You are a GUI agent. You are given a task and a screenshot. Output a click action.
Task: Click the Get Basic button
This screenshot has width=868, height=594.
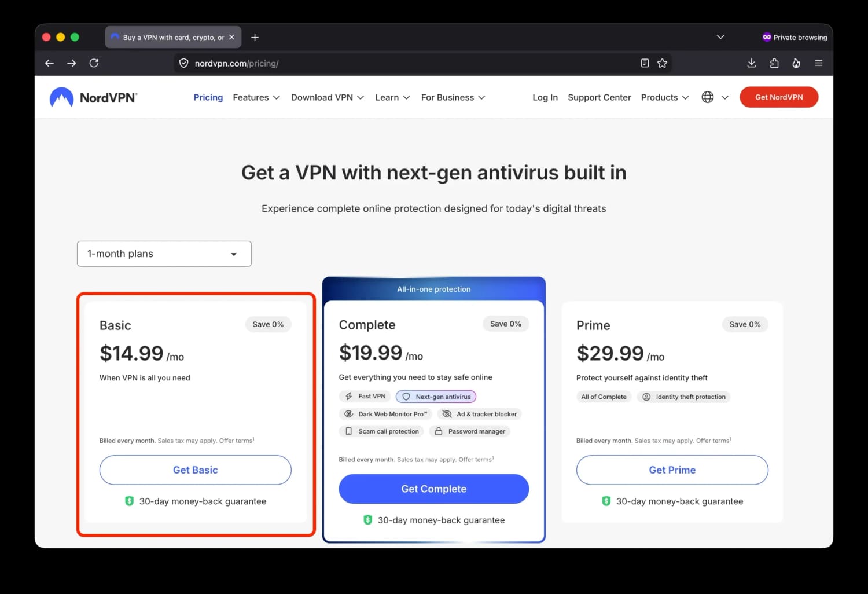(196, 470)
